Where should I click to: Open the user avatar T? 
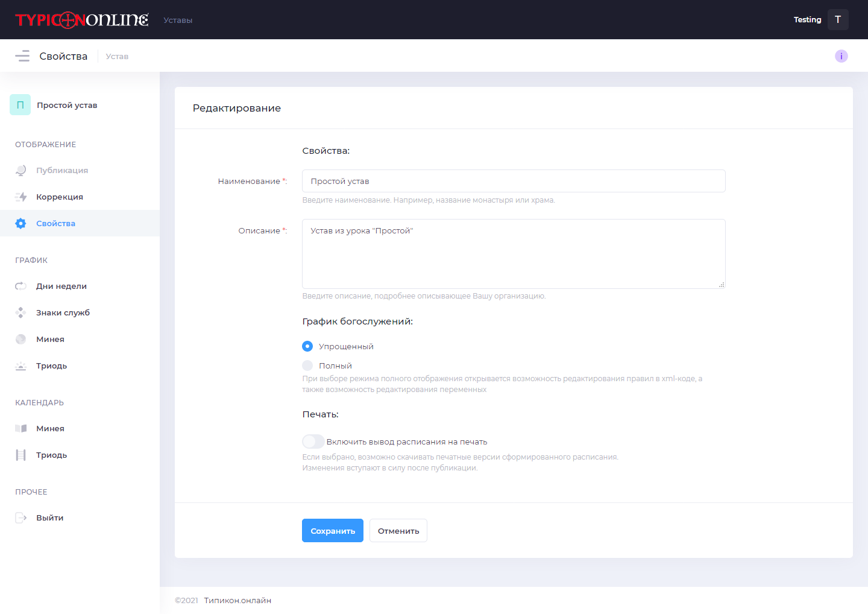[x=838, y=20]
